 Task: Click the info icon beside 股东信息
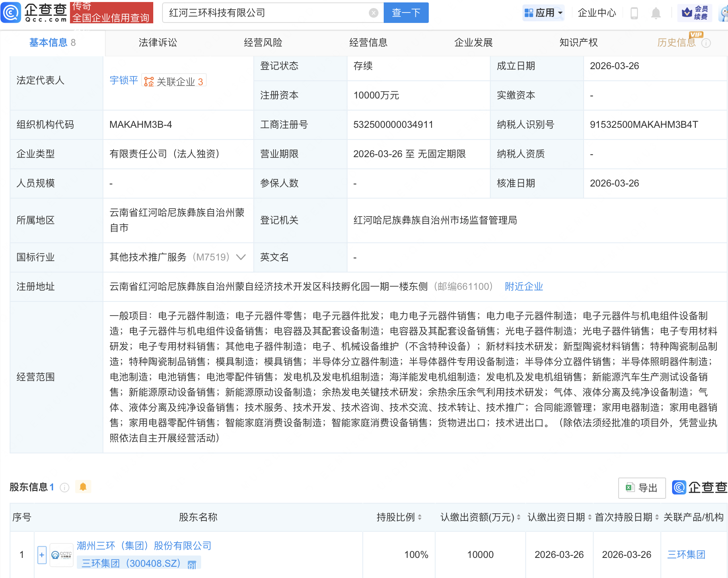(x=64, y=487)
